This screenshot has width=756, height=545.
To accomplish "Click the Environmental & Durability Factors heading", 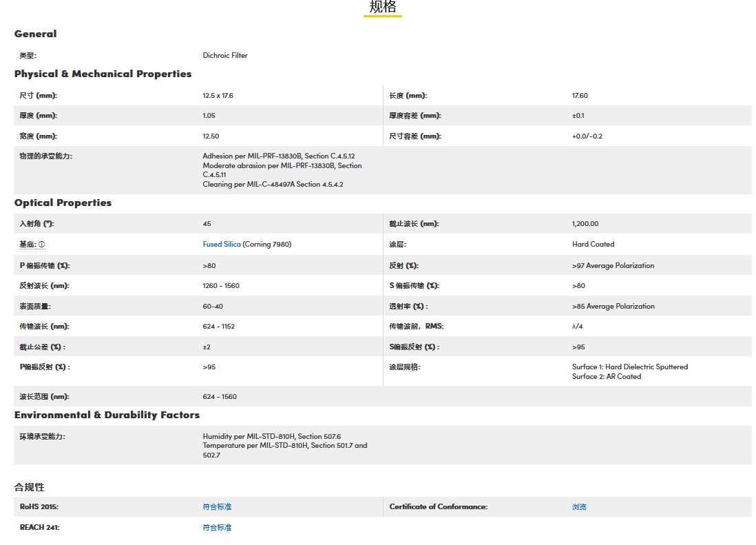I will click(107, 415).
